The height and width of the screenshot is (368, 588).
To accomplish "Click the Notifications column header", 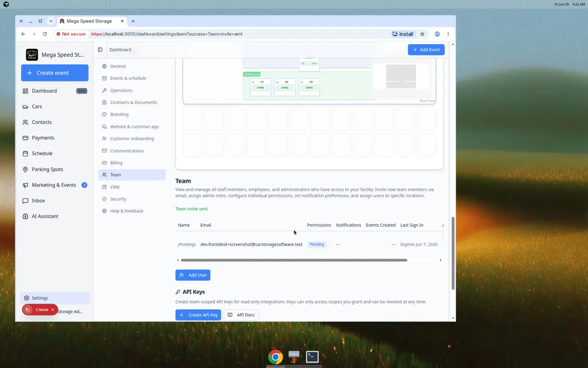I will [349, 225].
